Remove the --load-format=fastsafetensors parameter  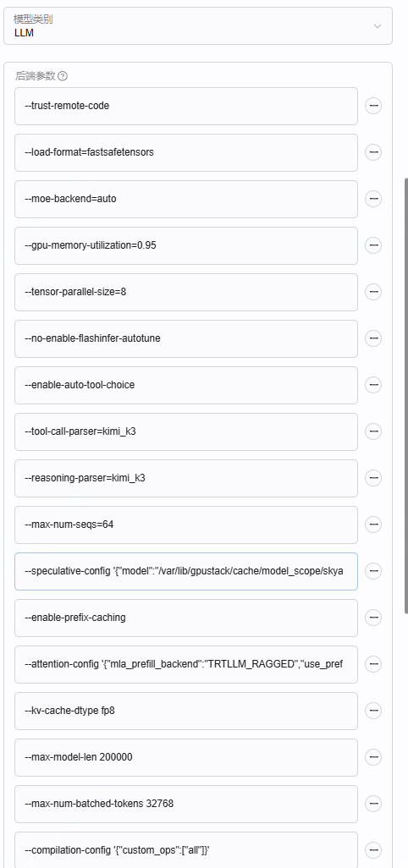pyautogui.click(x=373, y=151)
